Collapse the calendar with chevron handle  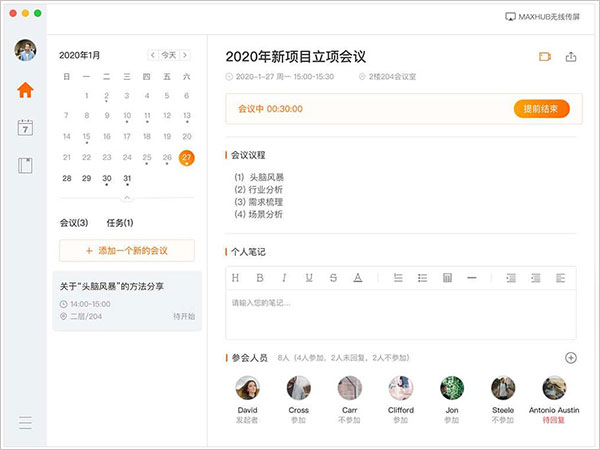tap(127, 197)
